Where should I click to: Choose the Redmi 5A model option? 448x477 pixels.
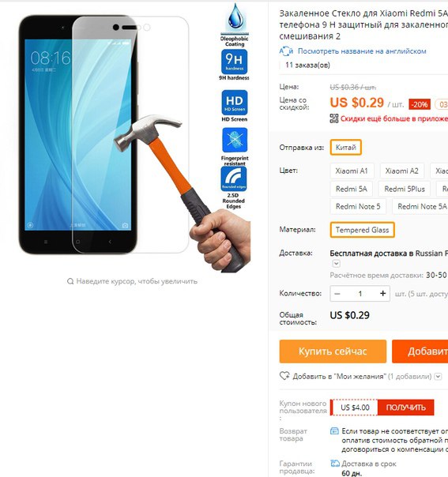pos(352,190)
